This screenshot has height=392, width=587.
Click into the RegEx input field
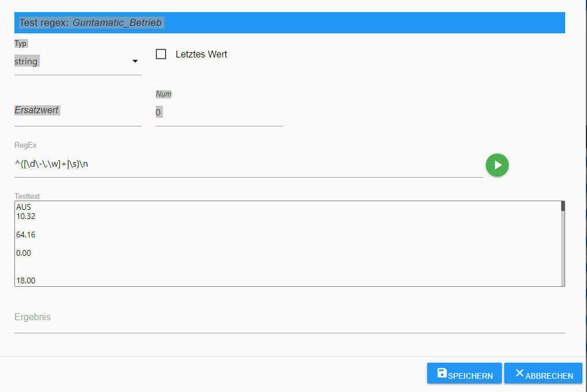(x=248, y=164)
